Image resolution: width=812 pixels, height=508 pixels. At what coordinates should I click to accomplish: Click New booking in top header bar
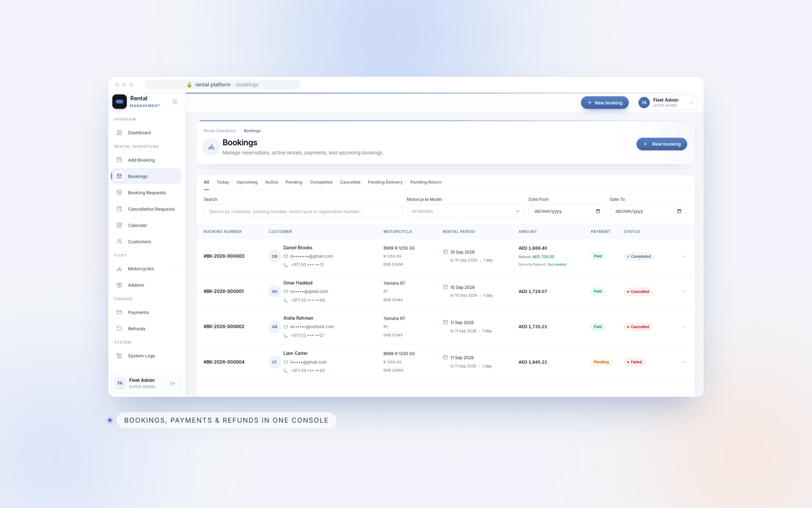(605, 103)
